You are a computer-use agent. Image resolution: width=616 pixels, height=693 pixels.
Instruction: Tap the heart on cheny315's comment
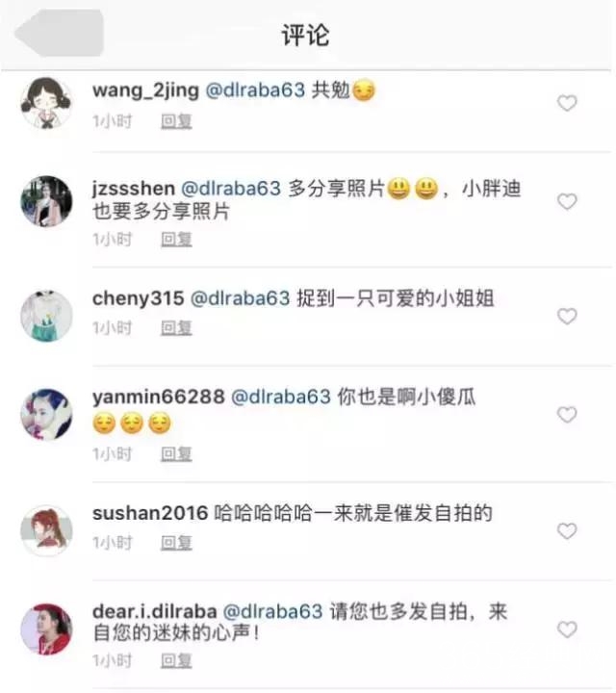(x=567, y=316)
